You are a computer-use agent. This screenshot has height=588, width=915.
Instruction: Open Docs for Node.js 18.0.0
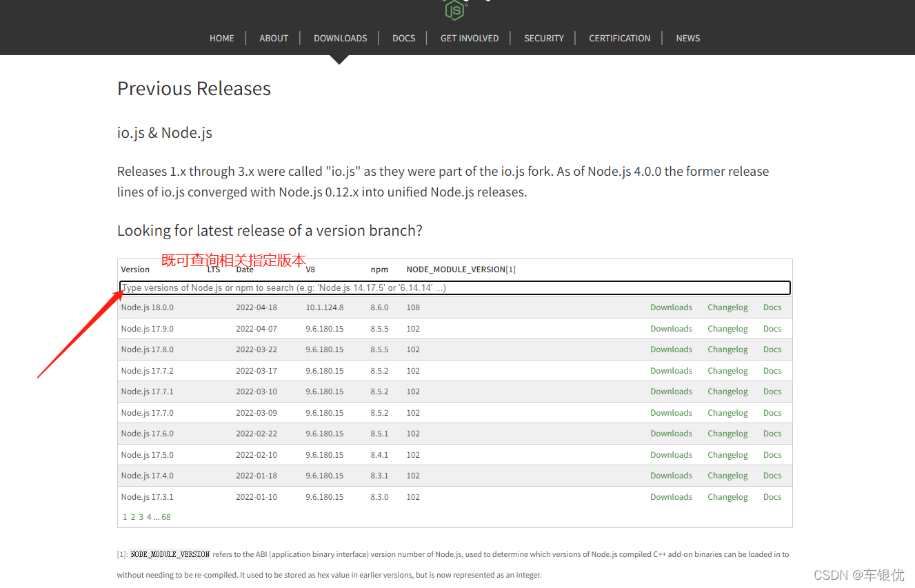[772, 307]
